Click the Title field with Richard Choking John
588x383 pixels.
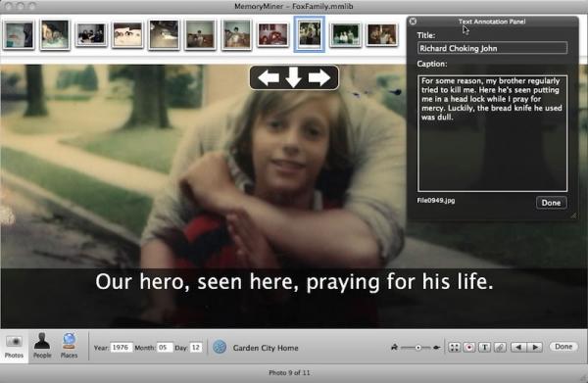click(x=492, y=48)
